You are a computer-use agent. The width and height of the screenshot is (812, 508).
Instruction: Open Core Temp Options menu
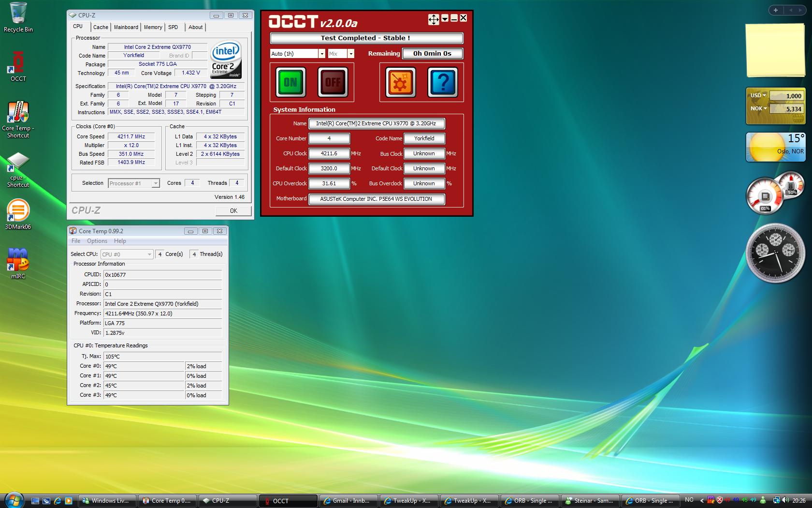click(x=97, y=241)
